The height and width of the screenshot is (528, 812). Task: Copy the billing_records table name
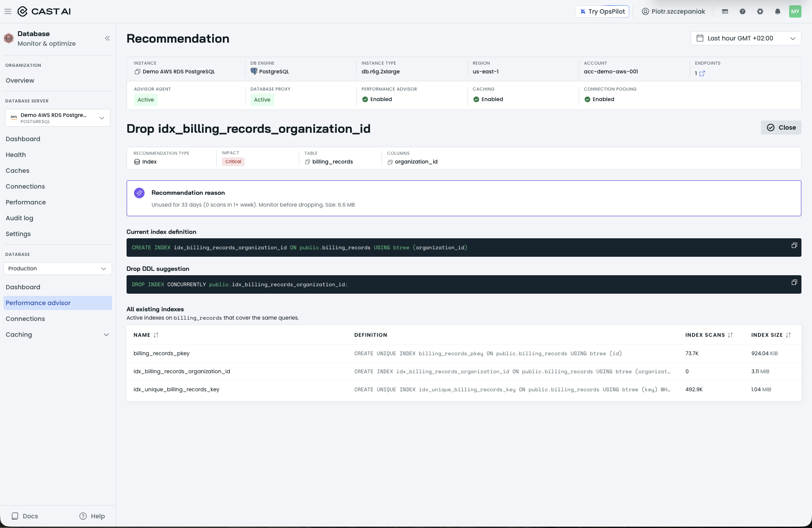308,162
